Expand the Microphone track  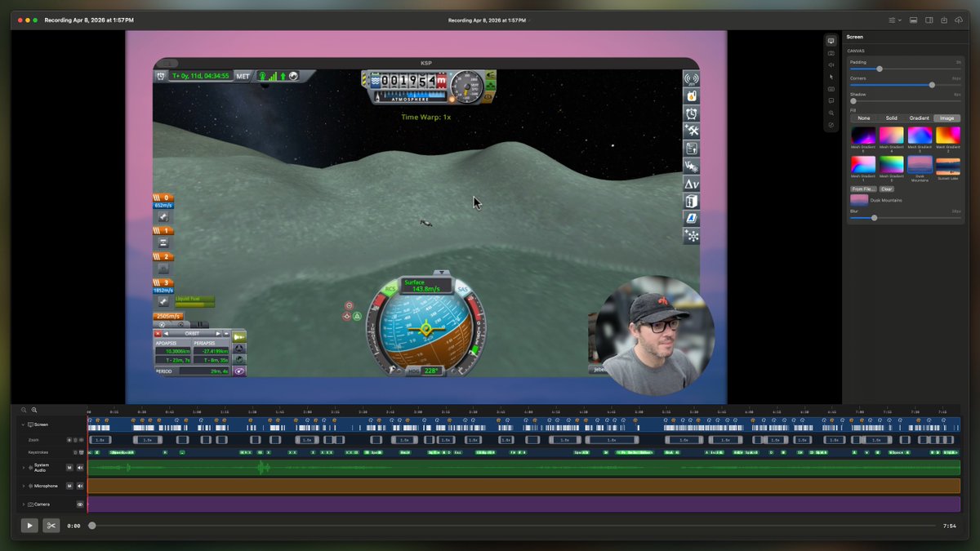click(23, 486)
